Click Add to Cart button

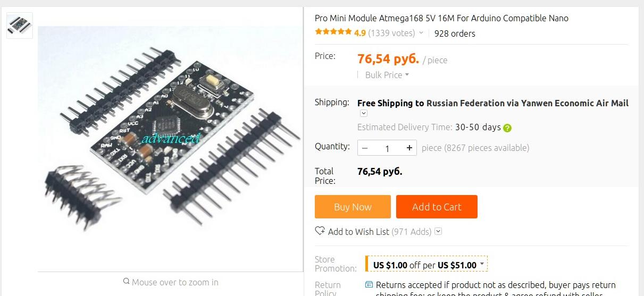437,207
